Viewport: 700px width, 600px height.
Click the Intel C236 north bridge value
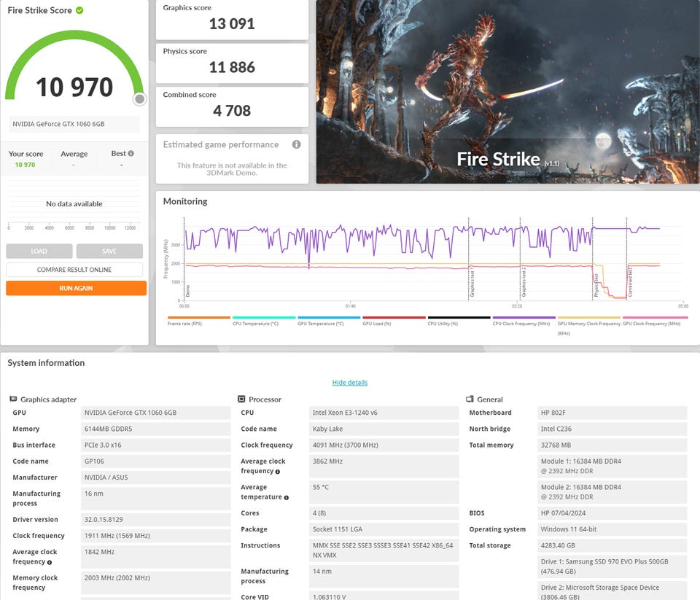[x=612, y=429]
